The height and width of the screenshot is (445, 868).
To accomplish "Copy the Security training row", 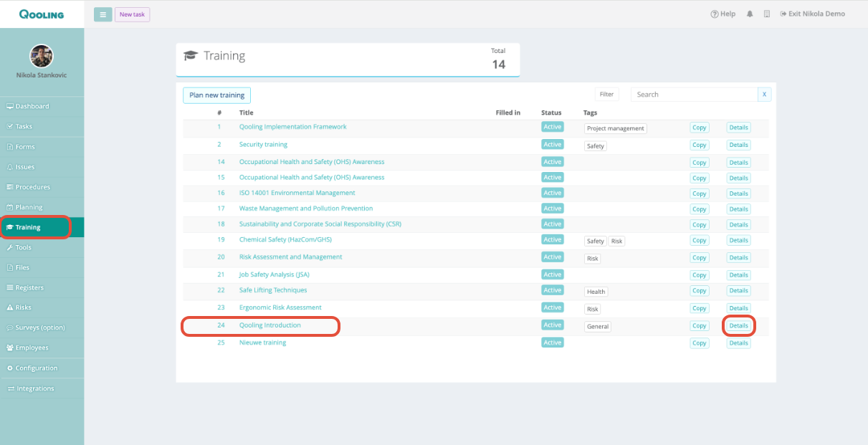I will [700, 145].
